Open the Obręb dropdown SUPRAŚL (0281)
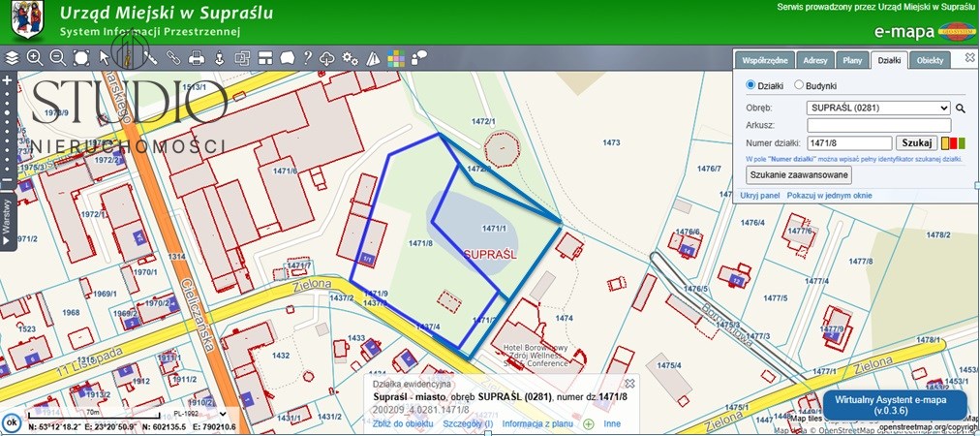Viewport: 980px width, 436px height. point(878,108)
